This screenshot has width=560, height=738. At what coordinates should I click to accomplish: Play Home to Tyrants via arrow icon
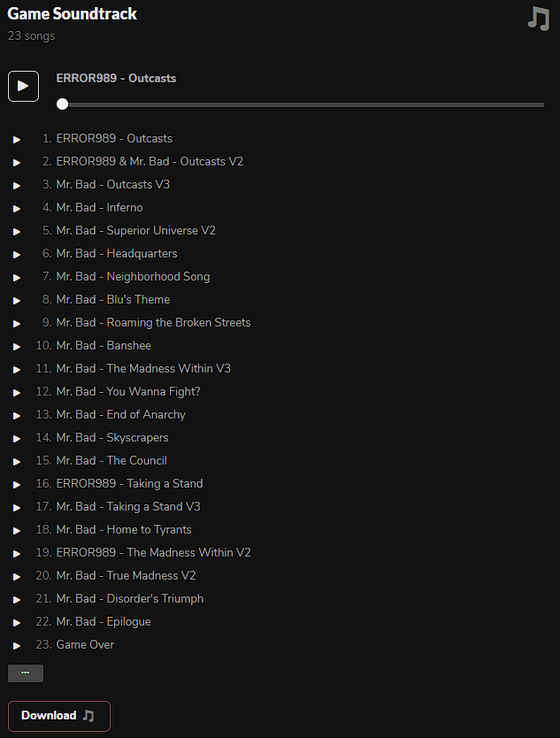point(17,531)
